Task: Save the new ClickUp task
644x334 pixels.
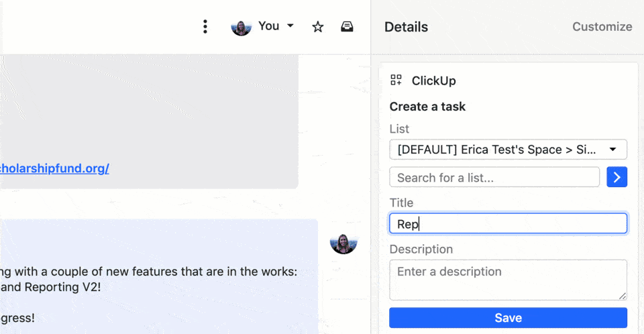Action: (x=508, y=318)
